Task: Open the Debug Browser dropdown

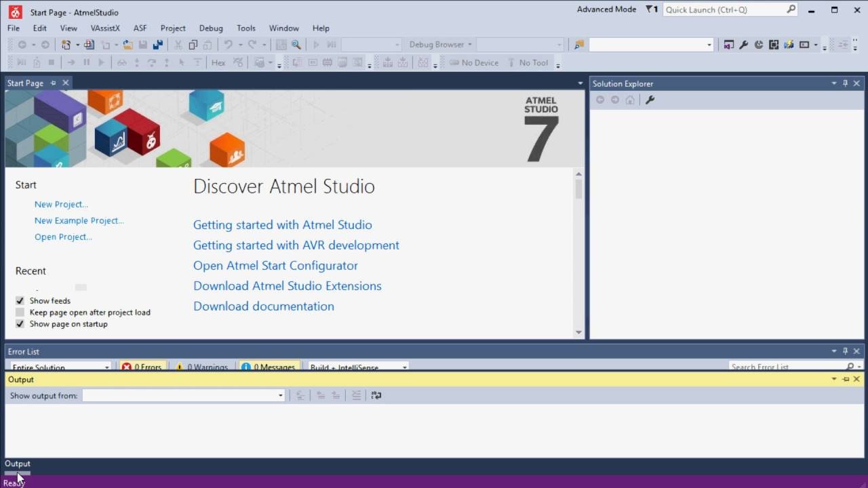Action: [440, 45]
